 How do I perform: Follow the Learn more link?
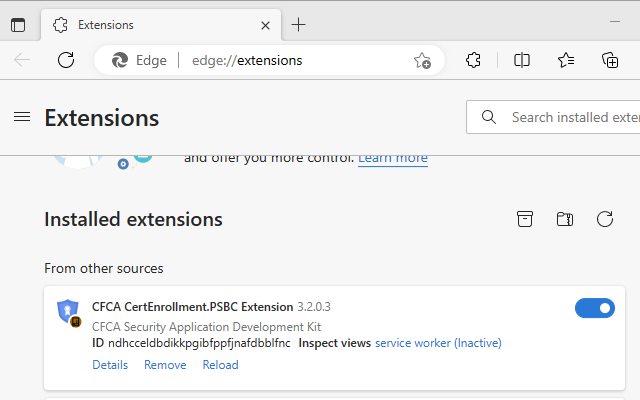[x=392, y=158]
